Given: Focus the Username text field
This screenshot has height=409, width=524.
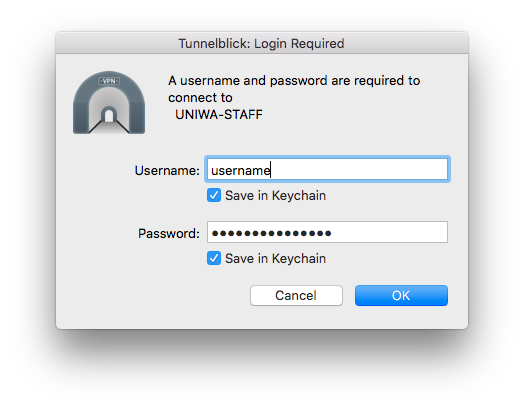Looking at the screenshot, I should pos(327,169).
